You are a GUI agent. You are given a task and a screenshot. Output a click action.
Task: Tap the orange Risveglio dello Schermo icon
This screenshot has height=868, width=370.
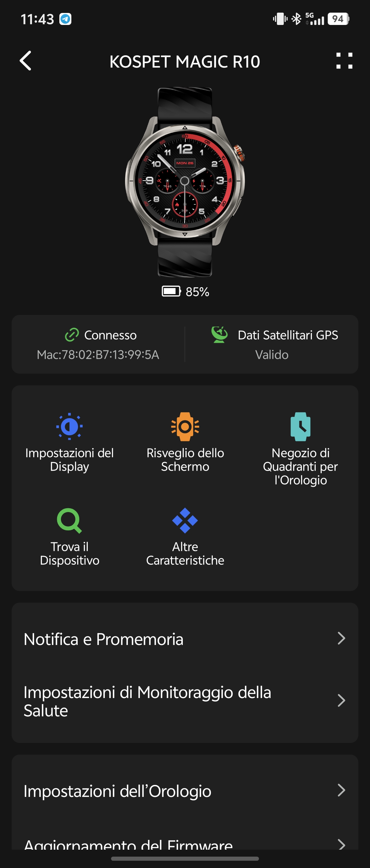tap(185, 426)
